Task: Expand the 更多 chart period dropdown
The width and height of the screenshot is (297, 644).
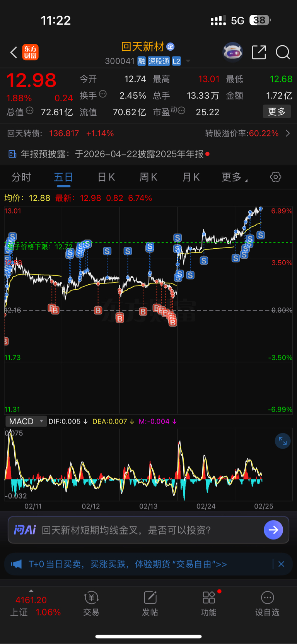Action: [234, 177]
